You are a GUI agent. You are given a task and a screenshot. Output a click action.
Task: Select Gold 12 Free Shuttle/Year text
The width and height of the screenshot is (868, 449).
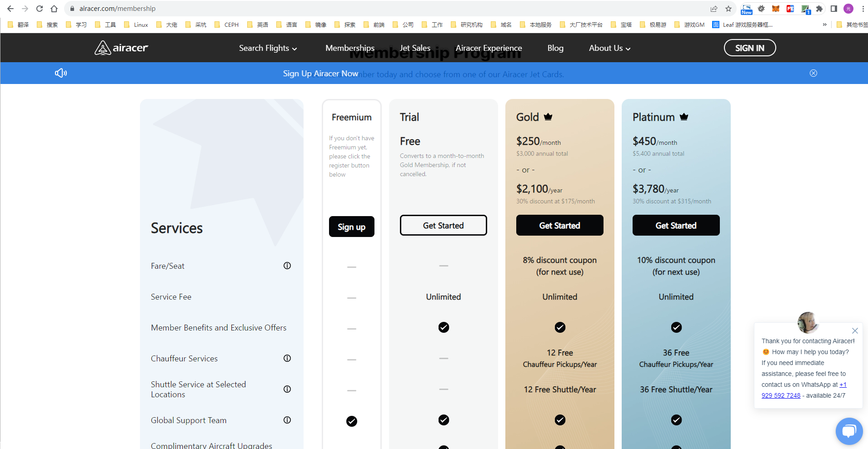560,390
